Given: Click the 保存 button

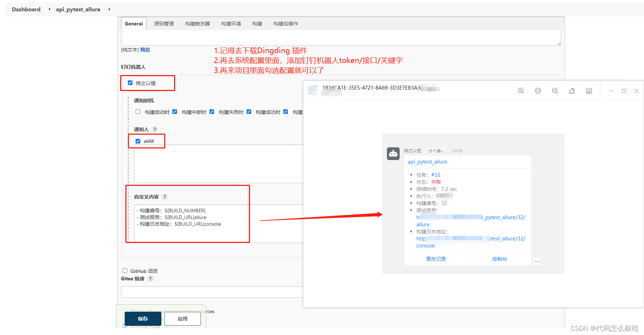Looking at the screenshot, I should 143,319.
